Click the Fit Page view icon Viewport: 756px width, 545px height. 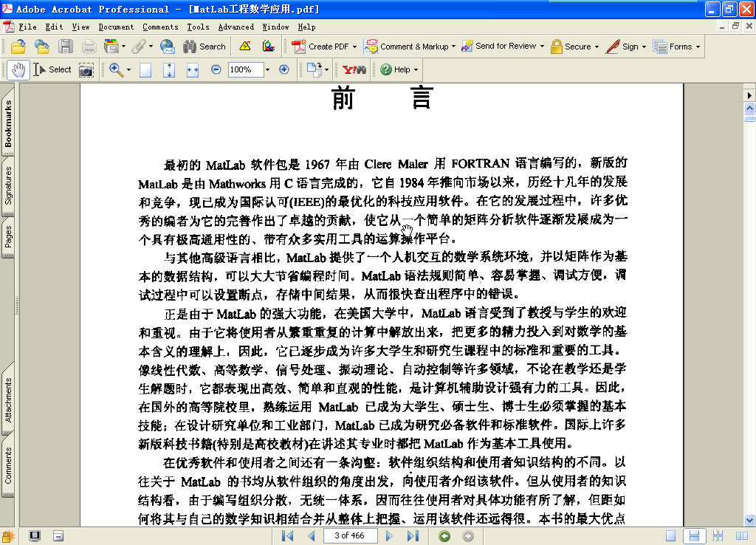point(169,70)
